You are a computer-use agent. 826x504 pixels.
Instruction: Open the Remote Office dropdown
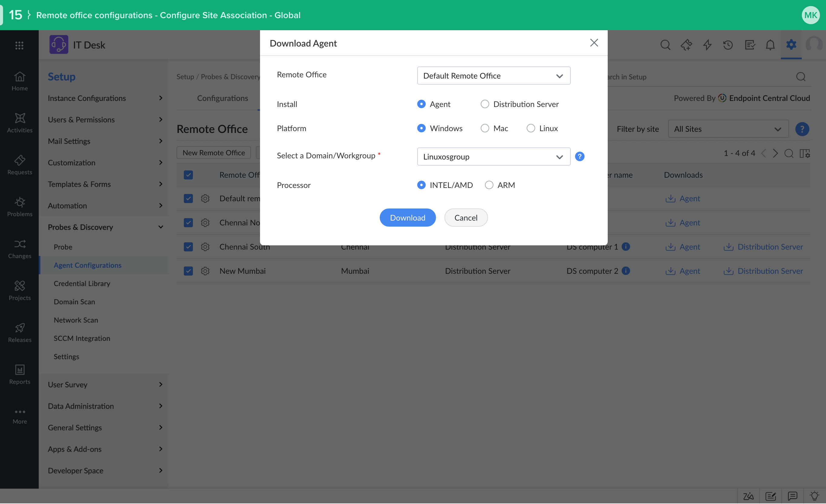click(494, 76)
